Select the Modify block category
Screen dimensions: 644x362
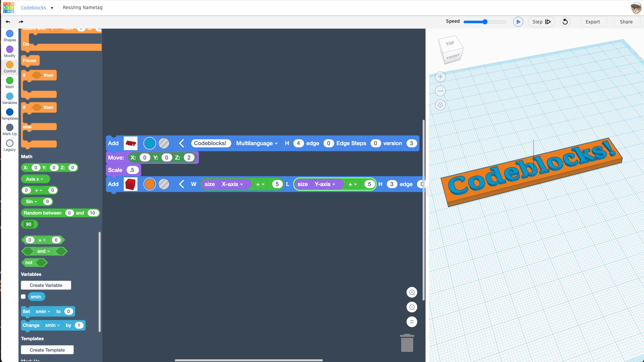9,51
